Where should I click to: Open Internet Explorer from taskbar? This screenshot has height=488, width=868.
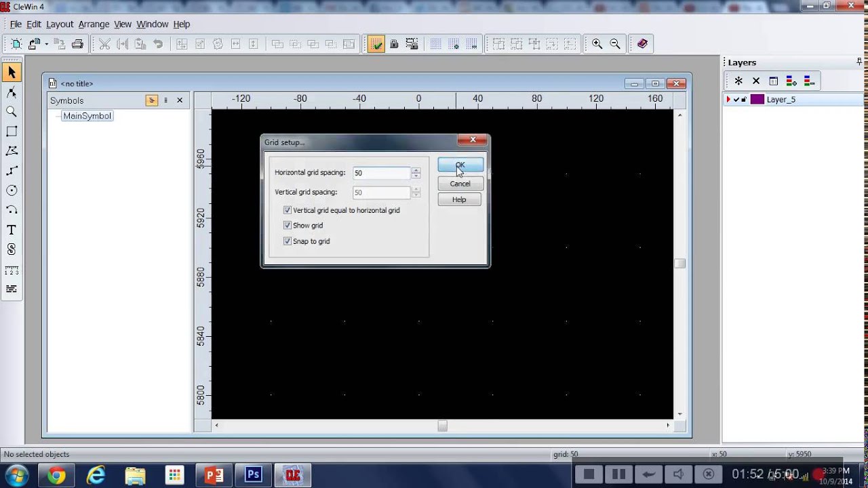click(96, 476)
